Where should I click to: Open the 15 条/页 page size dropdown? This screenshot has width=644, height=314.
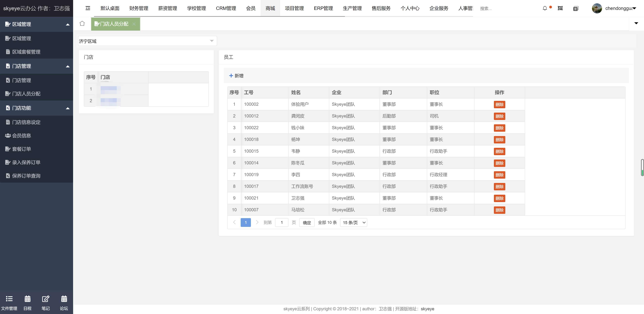click(x=354, y=222)
